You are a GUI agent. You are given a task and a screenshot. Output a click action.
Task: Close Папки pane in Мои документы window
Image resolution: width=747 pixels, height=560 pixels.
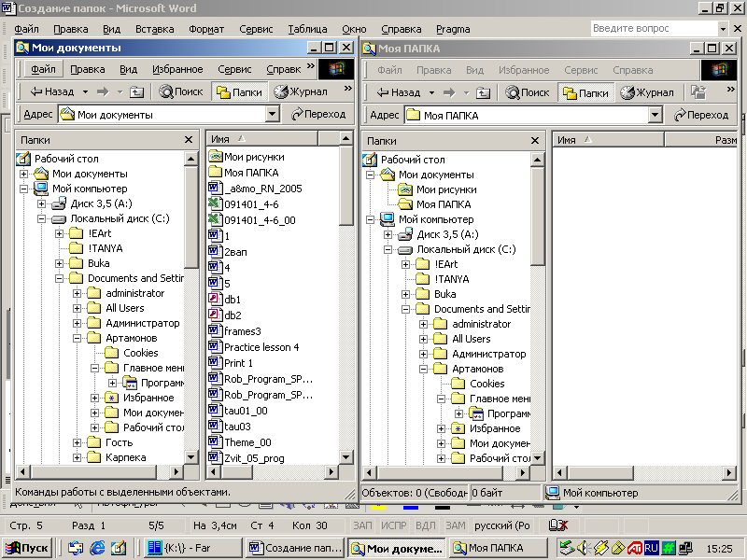coord(189,139)
